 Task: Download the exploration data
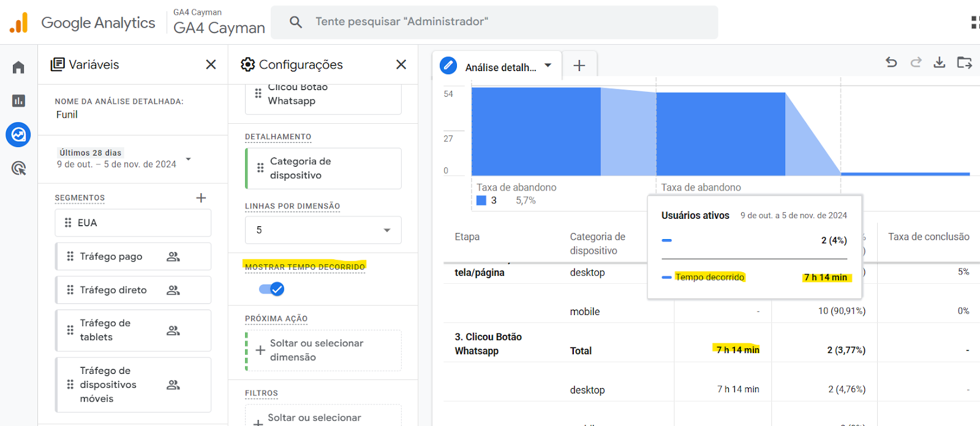click(x=939, y=62)
